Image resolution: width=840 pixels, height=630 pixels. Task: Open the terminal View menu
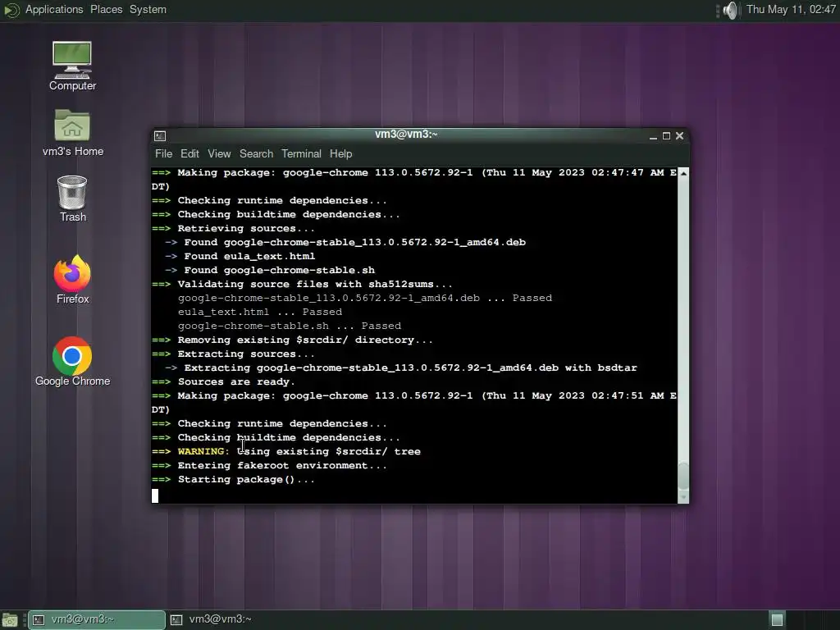coord(219,153)
